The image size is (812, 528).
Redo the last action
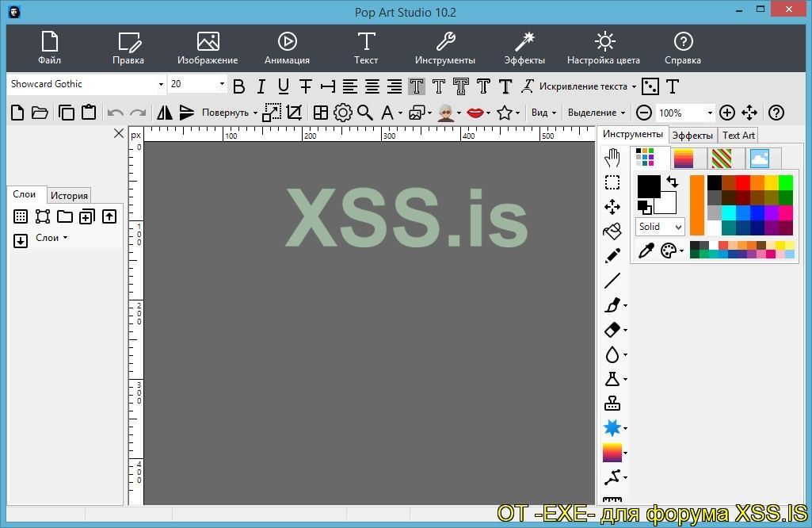[137, 113]
